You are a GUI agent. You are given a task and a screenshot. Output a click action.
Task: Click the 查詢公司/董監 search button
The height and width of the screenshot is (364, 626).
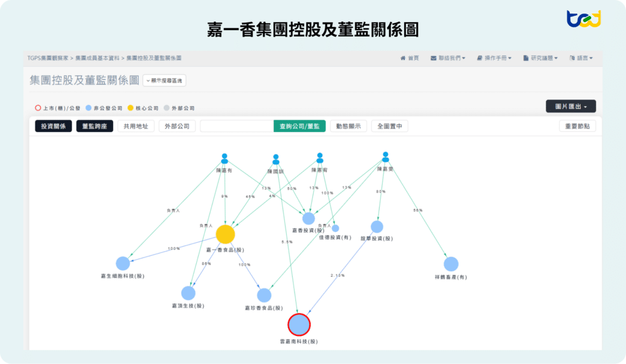coord(300,126)
